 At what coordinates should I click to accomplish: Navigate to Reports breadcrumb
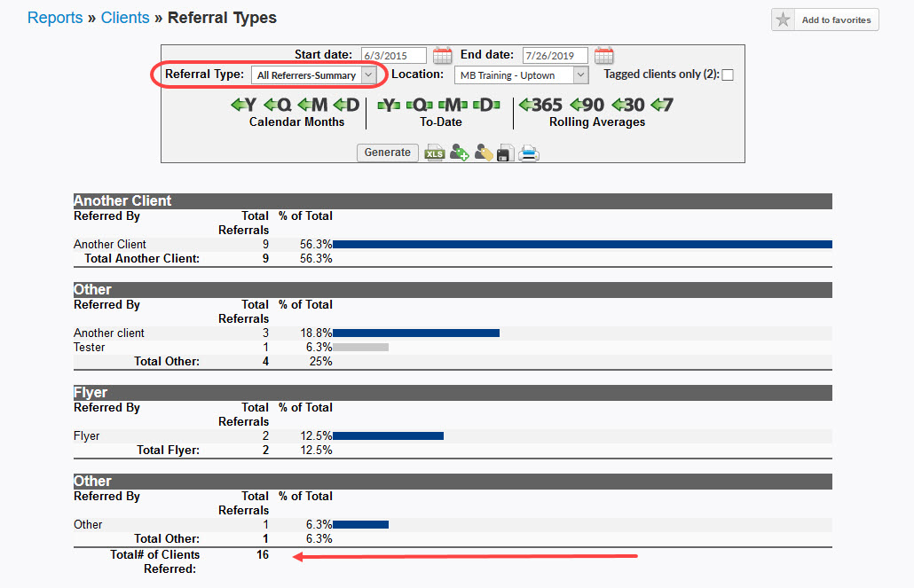(x=55, y=17)
